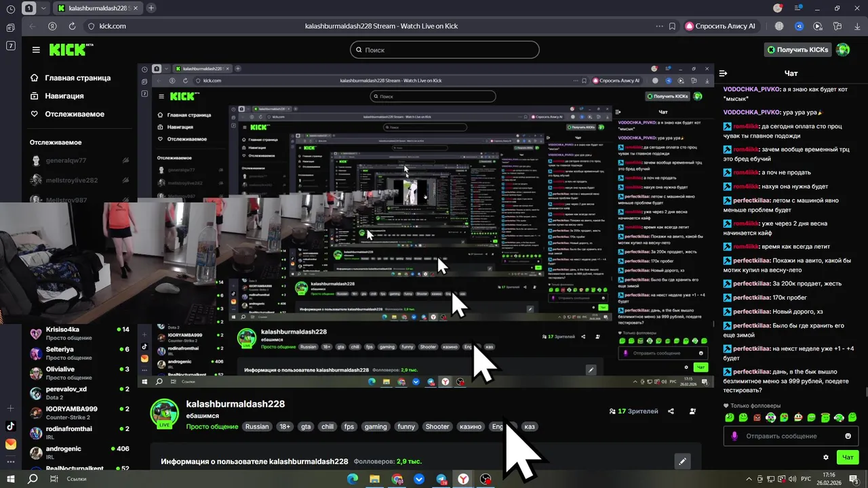868x488 pixels.
Task: Open the Просто общение category link under the channel name
Action: [x=212, y=427]
